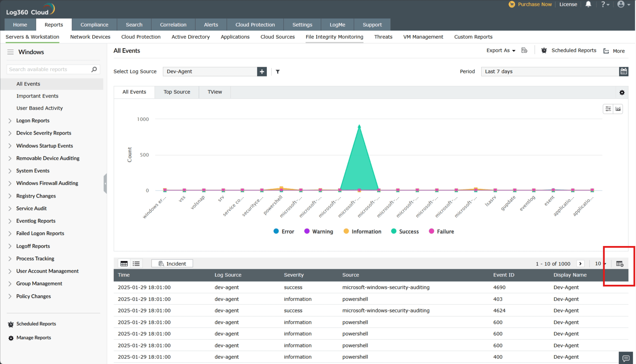Click the filter funnel icon
Screen dimensions: 636x364
[x=277, y=72]
